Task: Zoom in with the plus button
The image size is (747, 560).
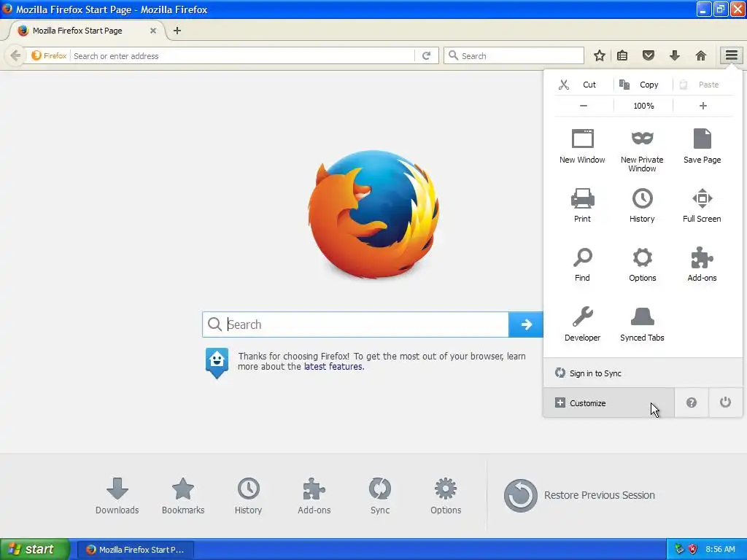Action: point(703,106)
